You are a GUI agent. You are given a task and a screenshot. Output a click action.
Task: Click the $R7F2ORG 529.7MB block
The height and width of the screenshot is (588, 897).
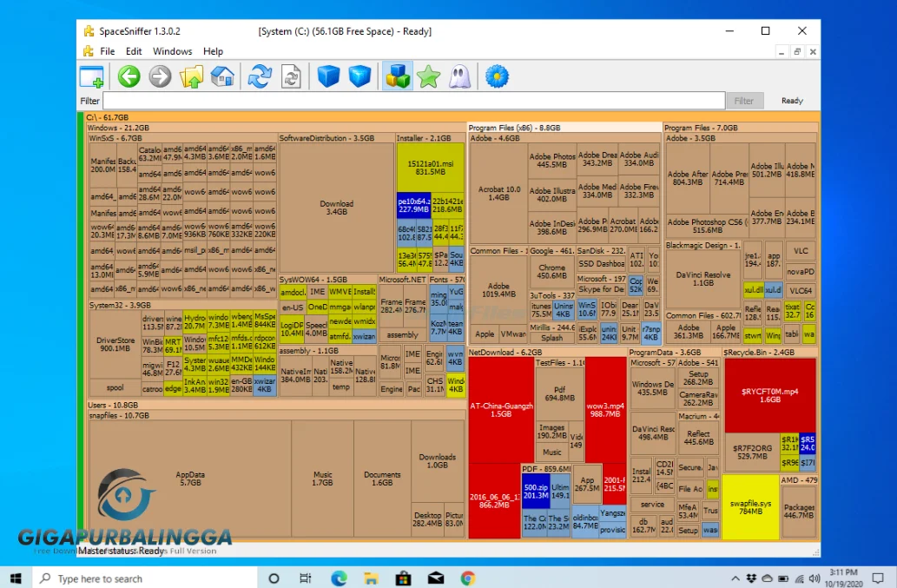click(752, 453)
